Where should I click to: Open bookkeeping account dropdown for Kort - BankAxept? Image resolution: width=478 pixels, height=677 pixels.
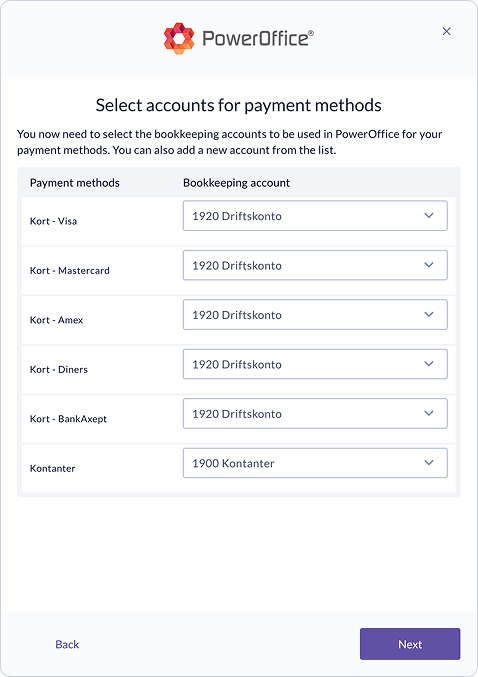click(315, 413)
